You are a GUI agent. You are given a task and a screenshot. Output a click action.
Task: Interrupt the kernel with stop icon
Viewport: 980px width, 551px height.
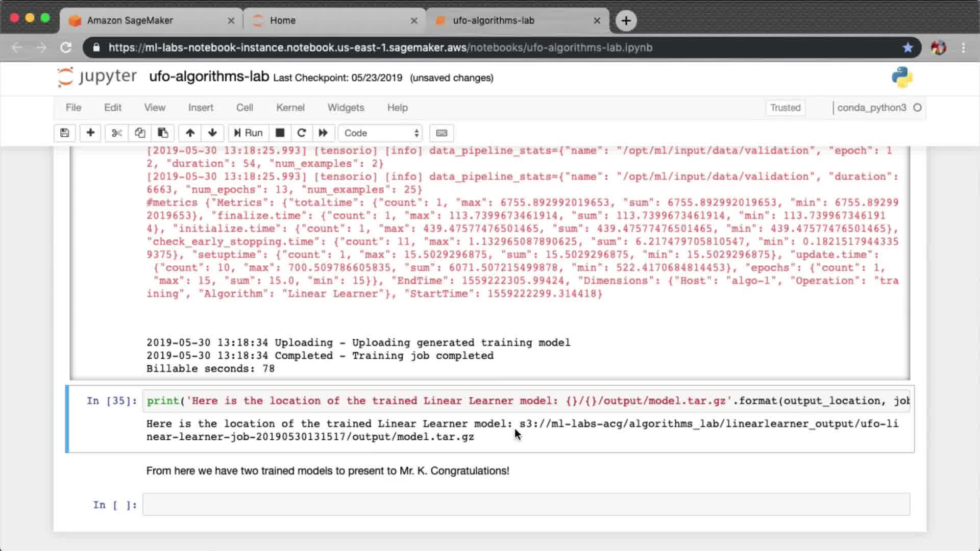point(280,133)
